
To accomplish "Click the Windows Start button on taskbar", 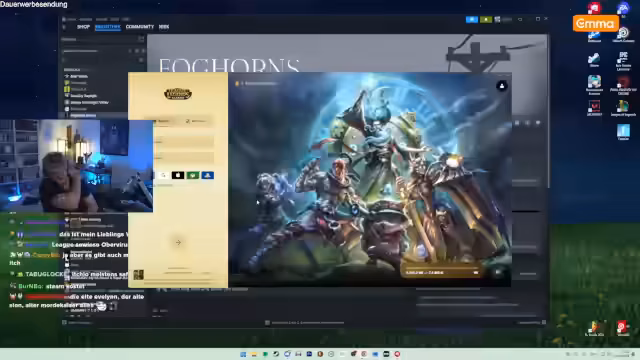I will 243,354.
